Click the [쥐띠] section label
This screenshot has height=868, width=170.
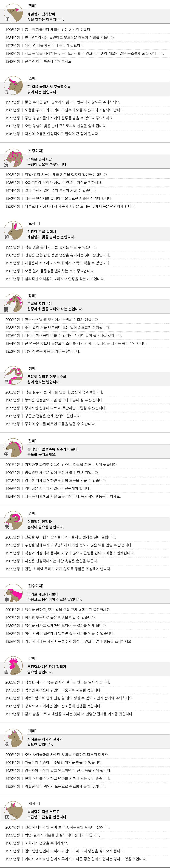(x=32, y=6)
